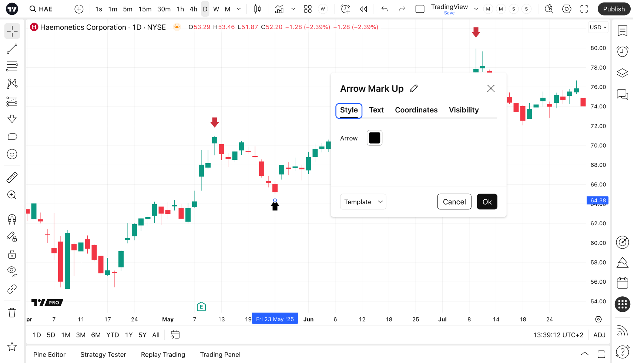Open the emoji and icons tool
This screenshot has width=644, height=364.
[12, 154]
